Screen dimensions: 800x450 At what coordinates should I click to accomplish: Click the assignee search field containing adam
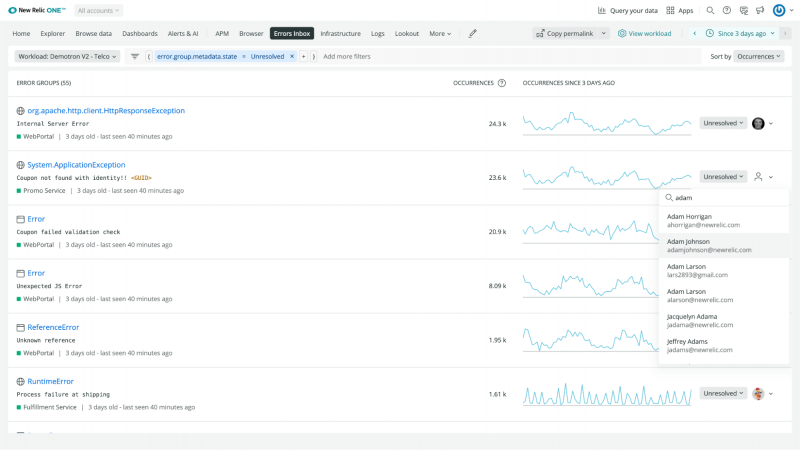coord(724,197)
